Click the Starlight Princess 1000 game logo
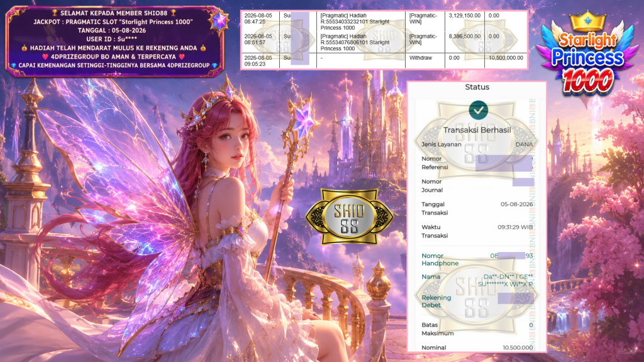Screen dimensions: 644x362 coord(587,54)
